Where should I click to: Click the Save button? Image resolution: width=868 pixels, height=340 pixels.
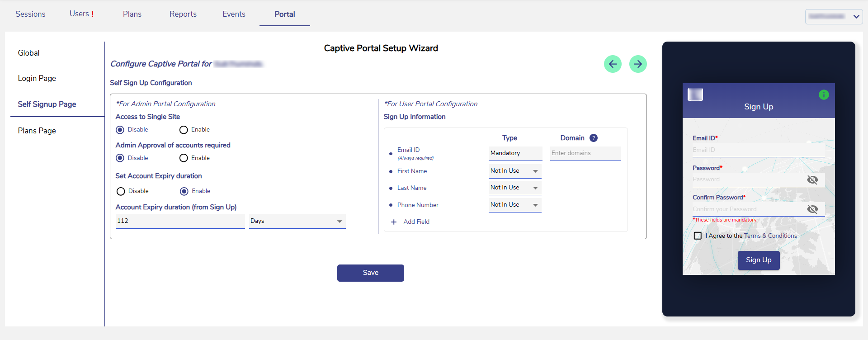pyautogui.click(x=370, y=273)
